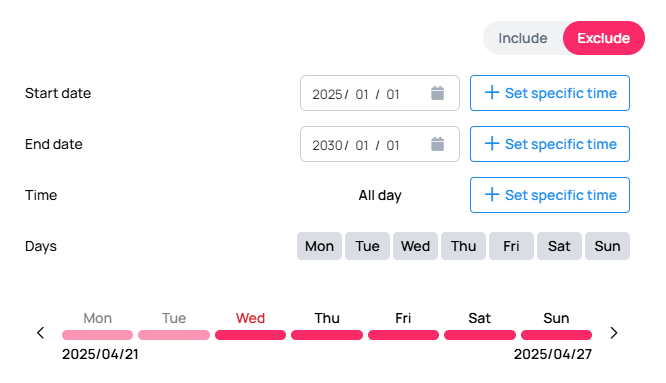Click the Start date year field
Screen dimensions: 666x383
click(x=327, y=94)
